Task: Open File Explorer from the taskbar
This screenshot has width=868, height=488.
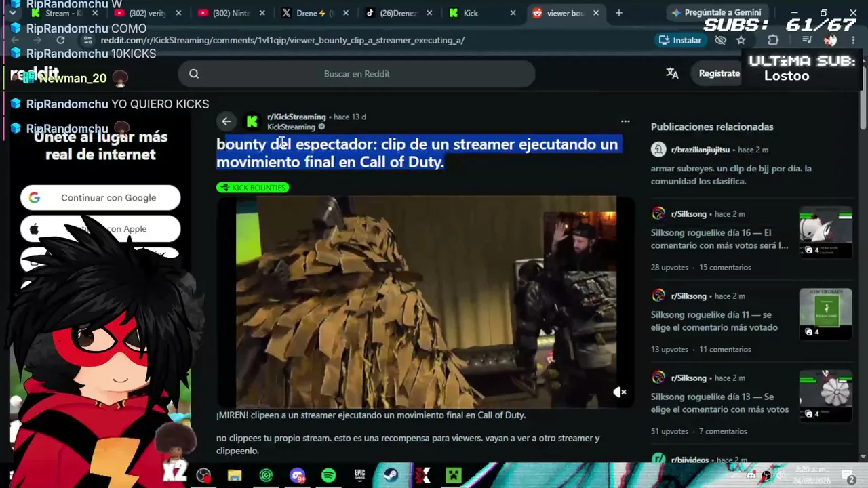Action: [x=235, y=475]
